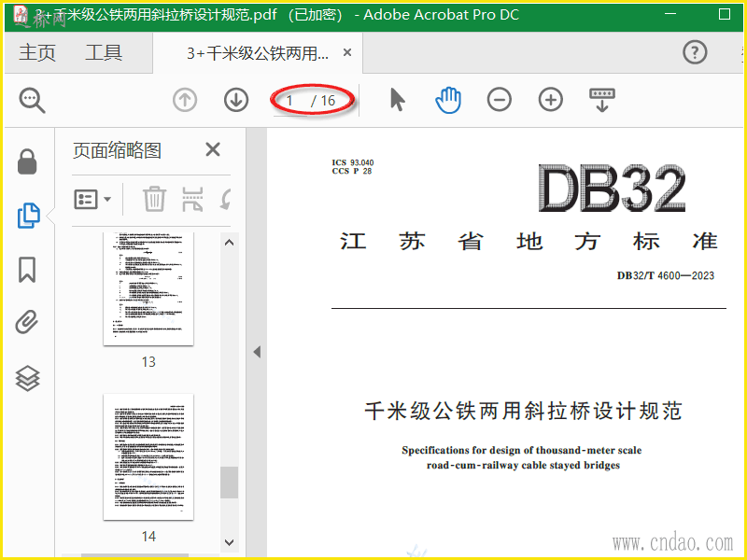Activate the hand pan tool
The width and height of the screenshot is (747, 560).
click(448, 100)
